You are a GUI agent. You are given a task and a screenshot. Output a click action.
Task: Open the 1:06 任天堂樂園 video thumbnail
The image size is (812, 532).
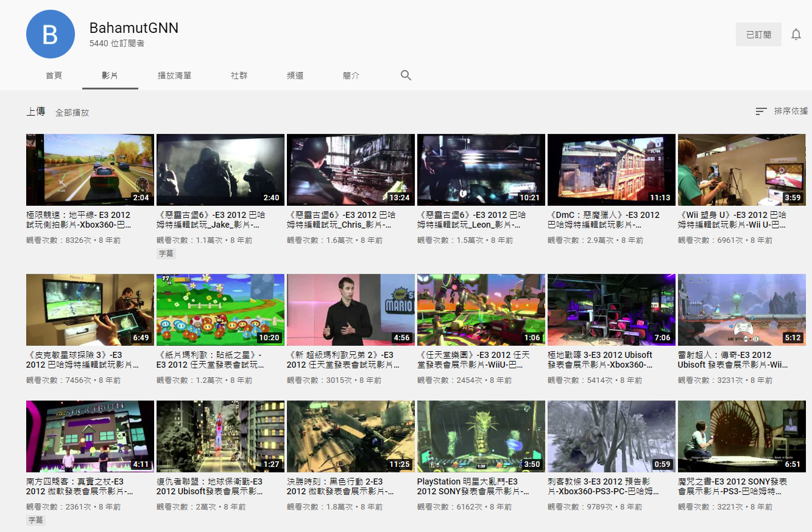tap(481, 310)
